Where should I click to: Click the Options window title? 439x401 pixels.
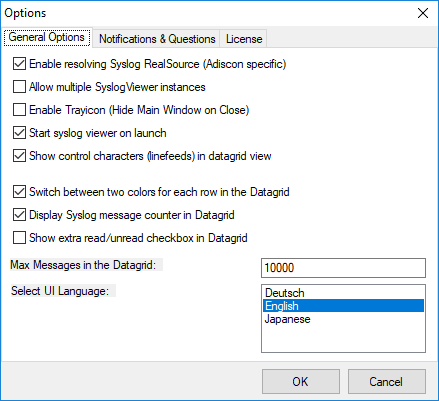coord(25,13)
